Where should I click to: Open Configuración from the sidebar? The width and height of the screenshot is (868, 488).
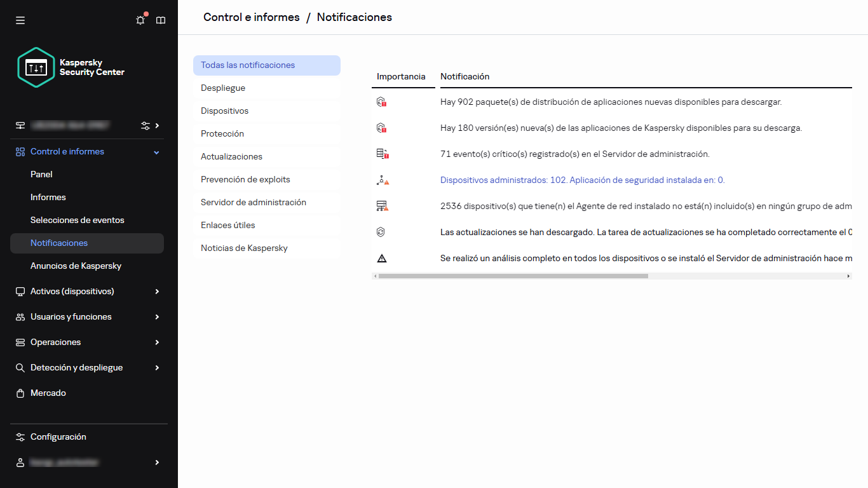58,437
